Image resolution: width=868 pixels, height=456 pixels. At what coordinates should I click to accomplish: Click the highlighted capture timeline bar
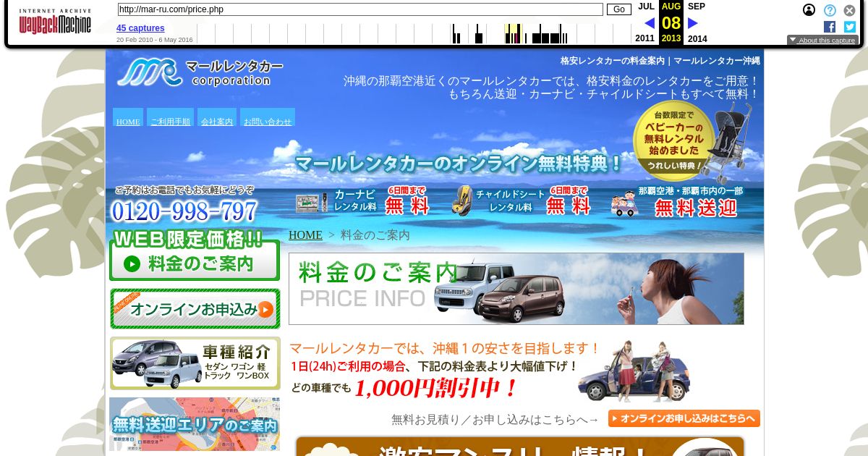pos(513,34)
